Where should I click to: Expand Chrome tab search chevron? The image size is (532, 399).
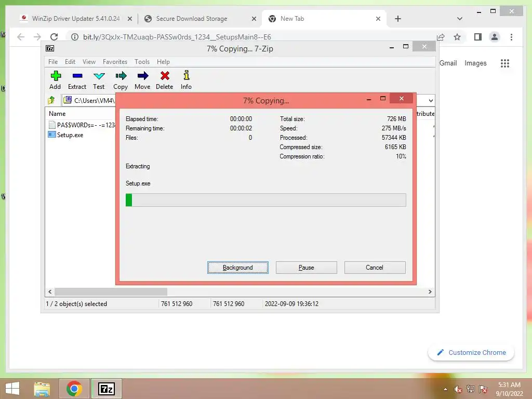(x=460, y=19)
